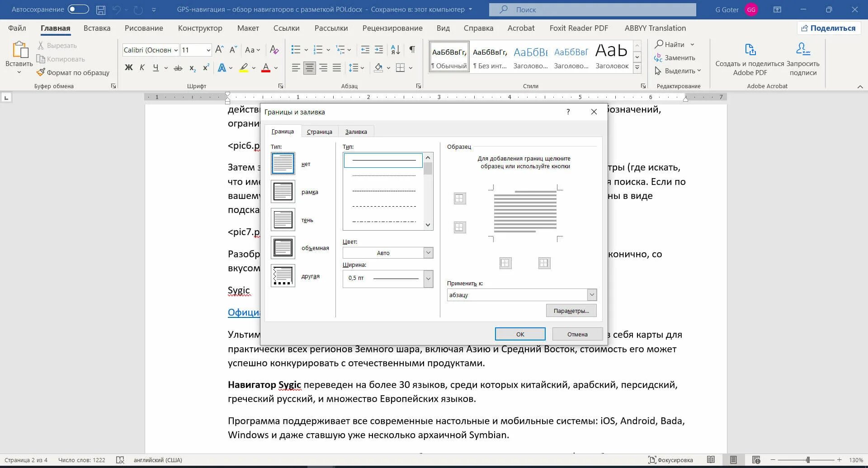The width and height of the screenshot is (868, 468).
Task: Select the 'рамка' box border preset
Action: tap(283, 192)
